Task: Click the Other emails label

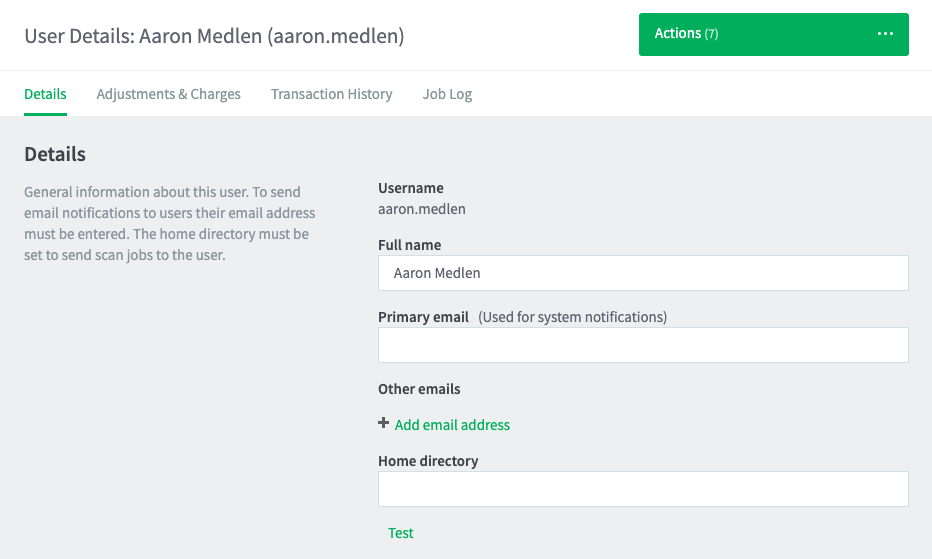Action: [419, 389]
